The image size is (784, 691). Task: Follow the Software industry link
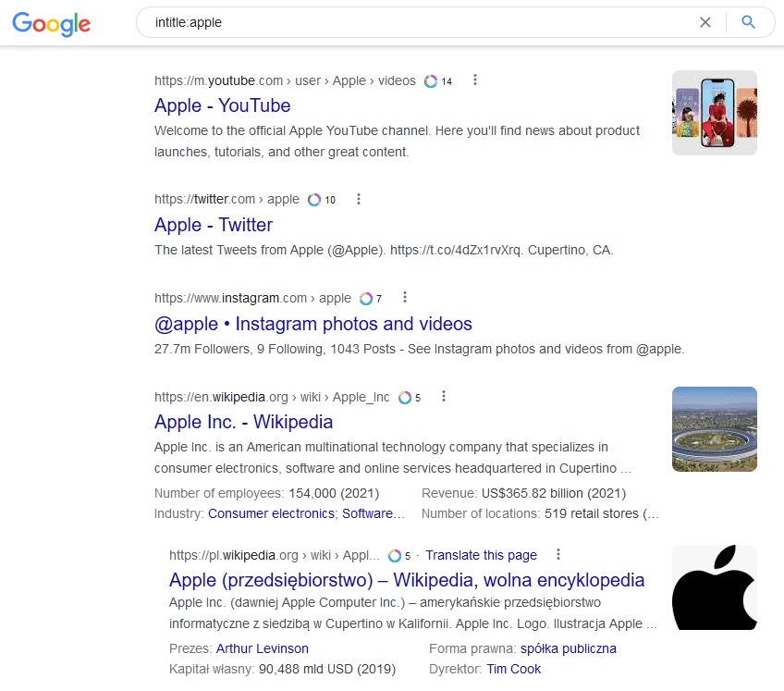click(368, 514)
